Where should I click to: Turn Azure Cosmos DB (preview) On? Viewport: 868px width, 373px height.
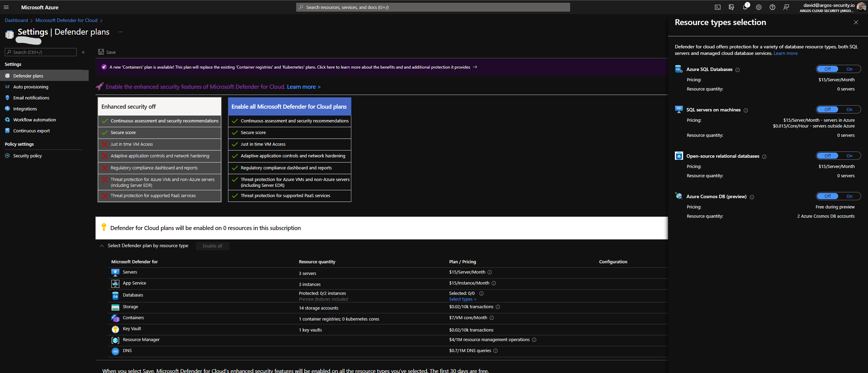(849, 196)
